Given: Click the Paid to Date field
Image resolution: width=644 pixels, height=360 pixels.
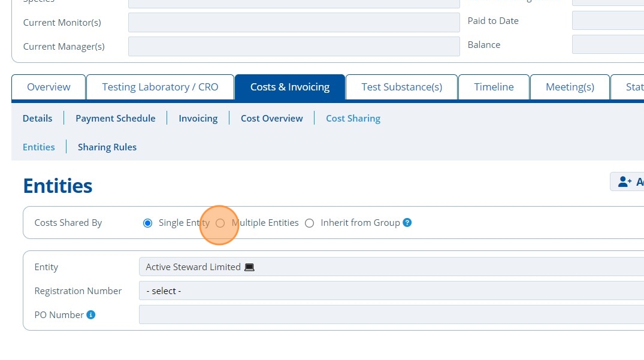Looking at the screenshot, I should pyautogui.click(x=608, y=20).
